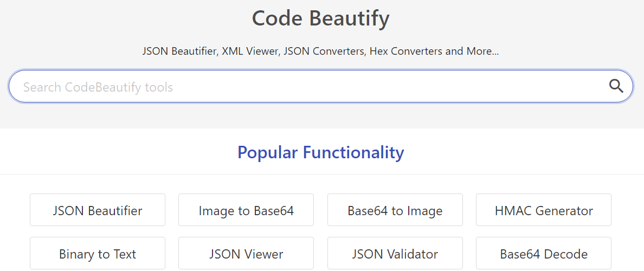Screen dimensions: 644x271
Task: Click the word Popular in the heading
Action: pos(268,152)
